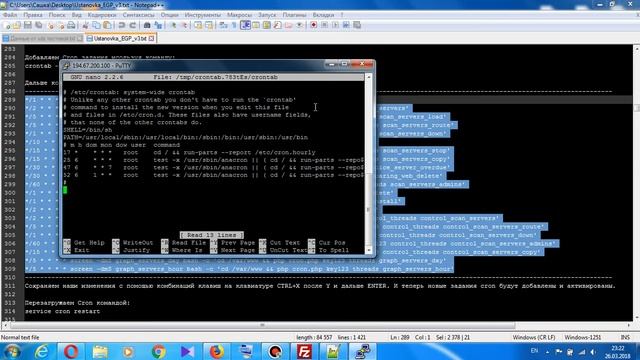
Task: Switch to the Ustanovka_EGP_v3.txt tab
Action: click(120, 38)
